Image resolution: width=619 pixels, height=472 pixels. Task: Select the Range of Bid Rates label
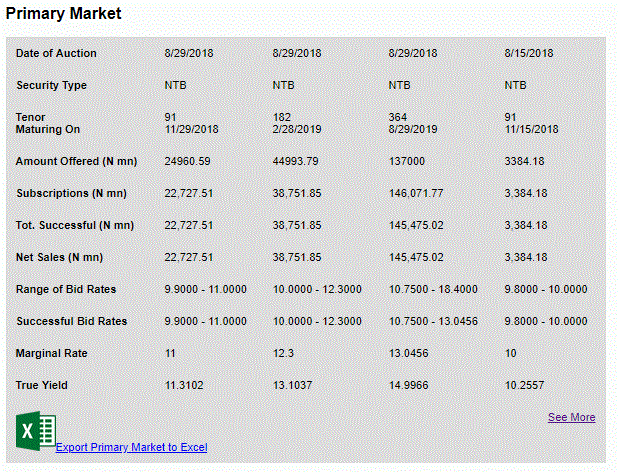coord(66,289)
